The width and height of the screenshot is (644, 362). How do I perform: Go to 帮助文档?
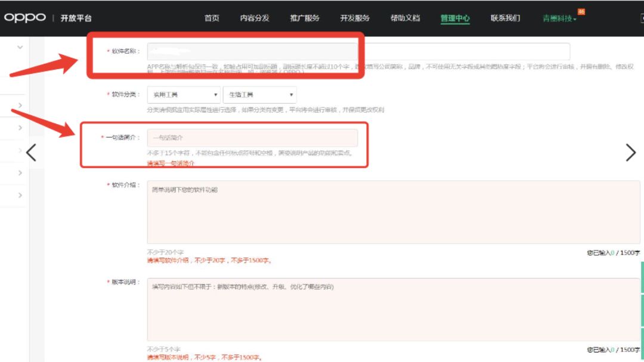(405, 18)
